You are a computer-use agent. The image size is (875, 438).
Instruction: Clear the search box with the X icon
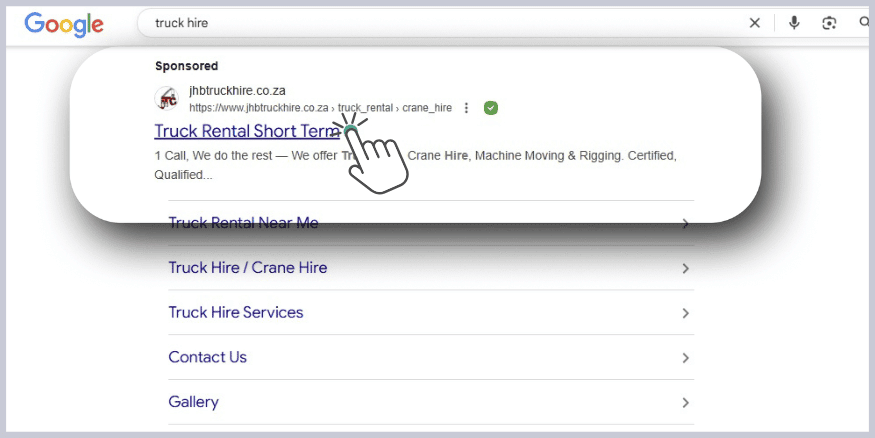click(755, 23)
